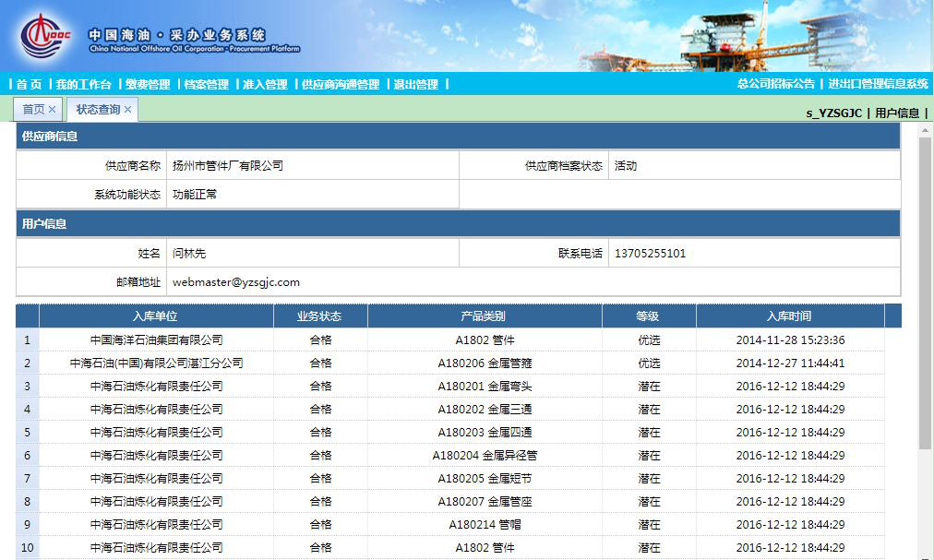
Task: Click product A180201 金属弯头
Action: pyautogui.click(x=485, y=386)
